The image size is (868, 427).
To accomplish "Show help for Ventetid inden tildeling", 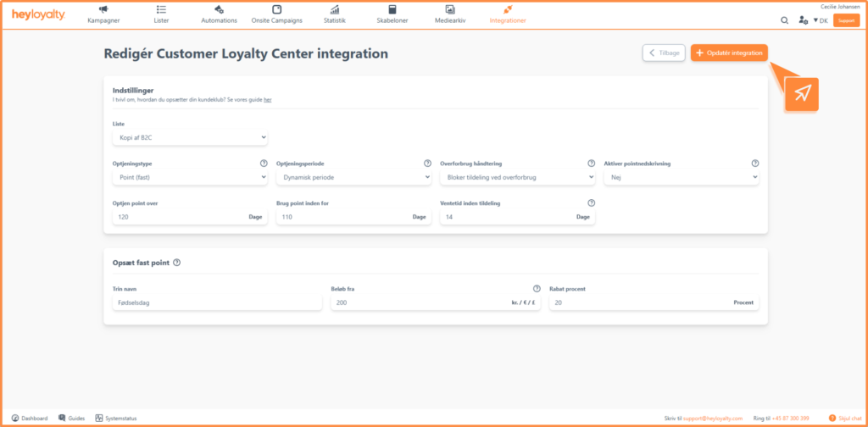I will [591, 203].
